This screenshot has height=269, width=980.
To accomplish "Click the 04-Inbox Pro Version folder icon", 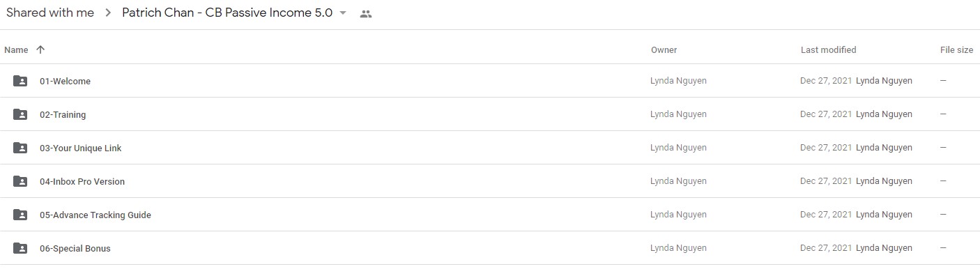I will [20, 182].
